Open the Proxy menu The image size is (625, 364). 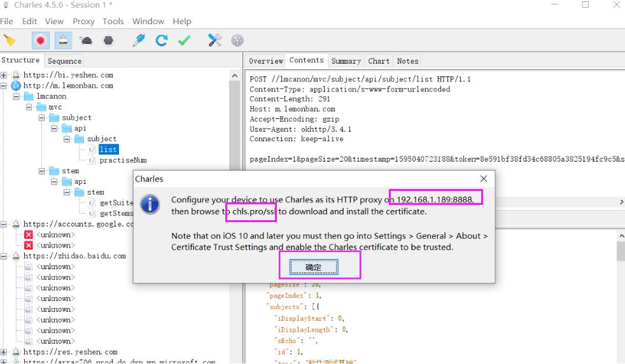[83, 21]
